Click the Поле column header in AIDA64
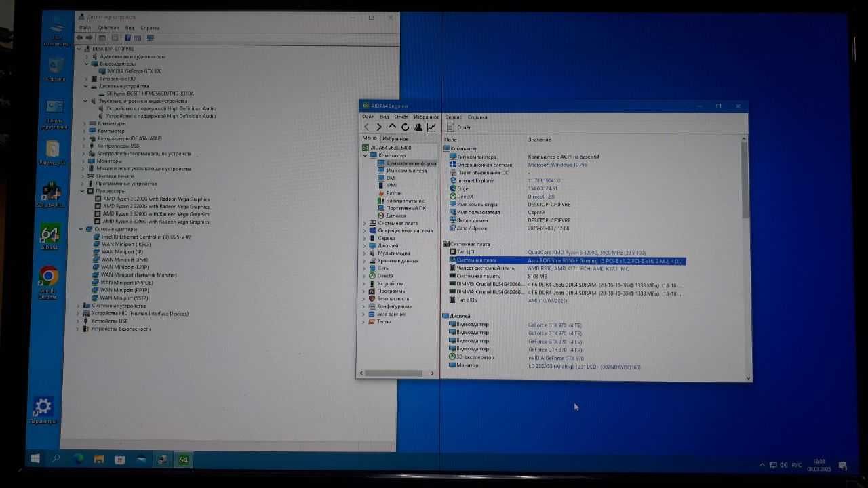The image size is (868, 488). click(450, 140)
